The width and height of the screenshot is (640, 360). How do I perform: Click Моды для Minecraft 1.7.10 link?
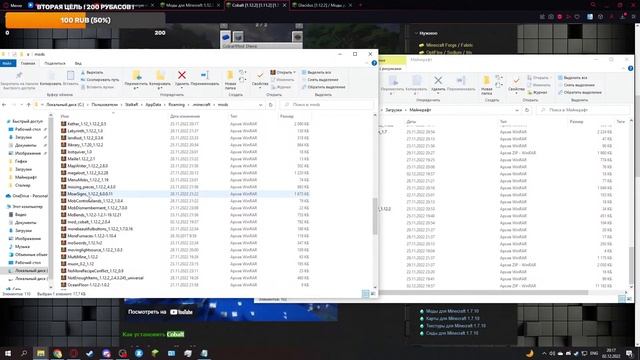click(x=452, y=311)
